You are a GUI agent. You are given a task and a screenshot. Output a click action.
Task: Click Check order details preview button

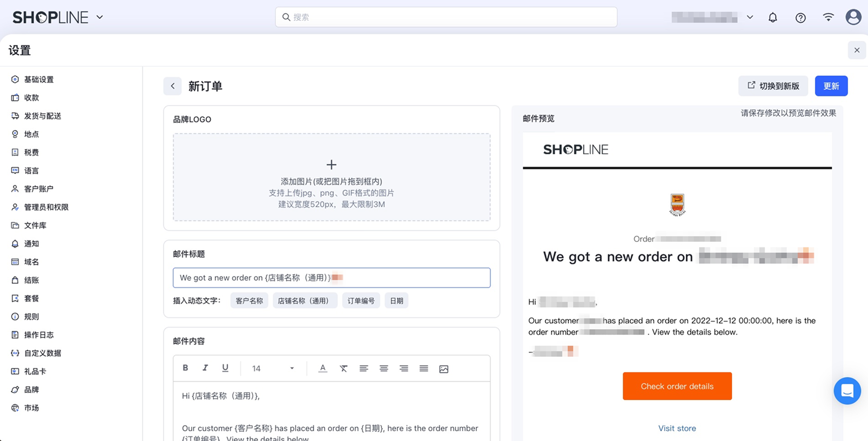677,386
